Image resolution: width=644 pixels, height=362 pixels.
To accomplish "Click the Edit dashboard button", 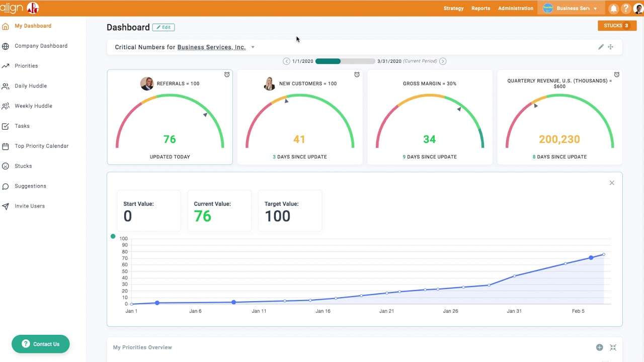I will coord(164,27).
